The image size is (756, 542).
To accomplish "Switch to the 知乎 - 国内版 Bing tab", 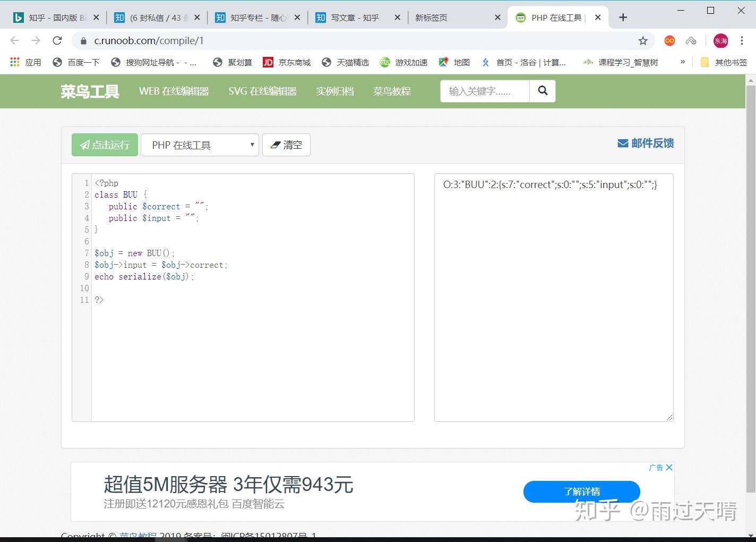I will [56, 18].
